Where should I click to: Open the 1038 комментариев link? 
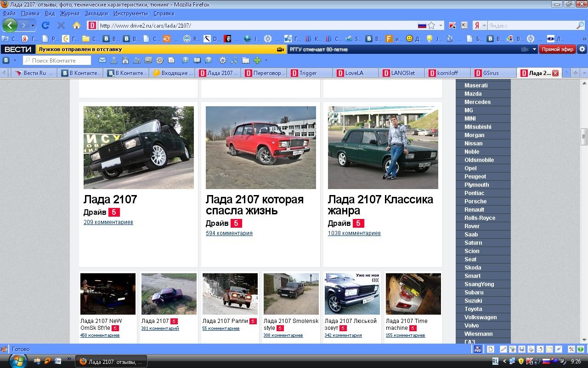coord(354,233)
